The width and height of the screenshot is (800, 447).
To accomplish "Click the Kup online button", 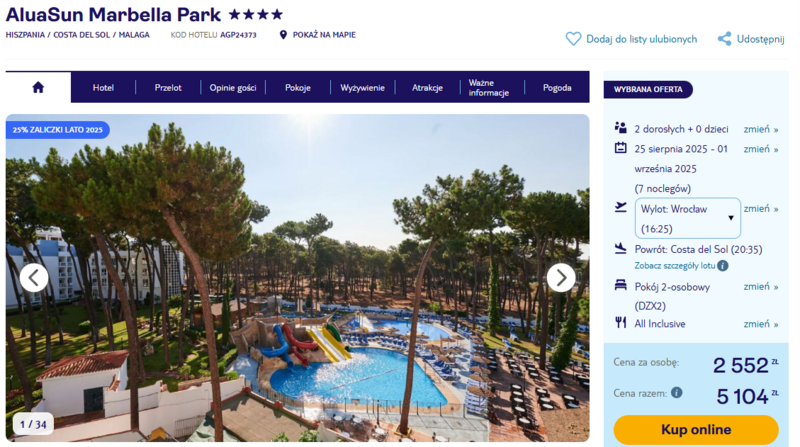I will tap(696, 430).
